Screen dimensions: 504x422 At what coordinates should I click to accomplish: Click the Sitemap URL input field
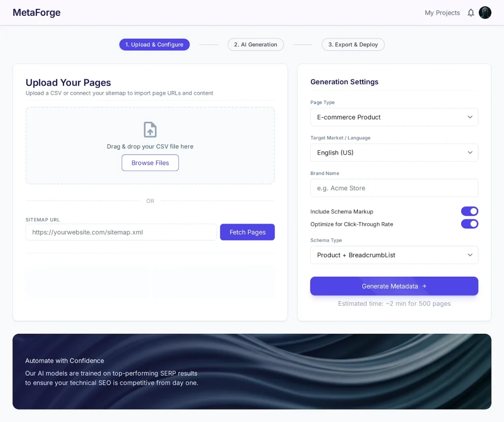point(121,232)
